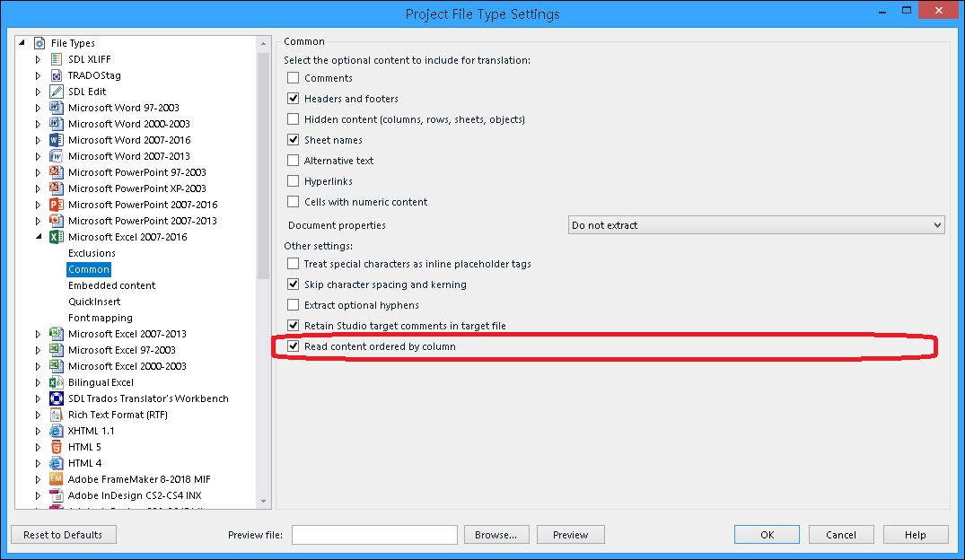
Task: Click the TRADOStag file type icon
Action: [x=56, y=75]
